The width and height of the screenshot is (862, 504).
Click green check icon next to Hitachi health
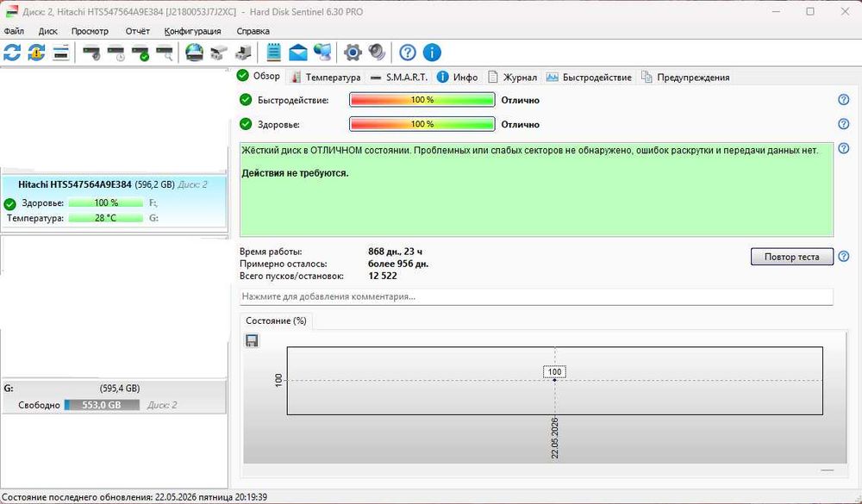pyautogui.click(x=9, y=204)
